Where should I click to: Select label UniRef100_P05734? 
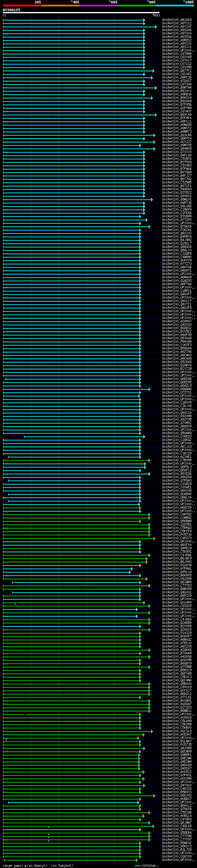pyautogui.click(x=177, y=535)
